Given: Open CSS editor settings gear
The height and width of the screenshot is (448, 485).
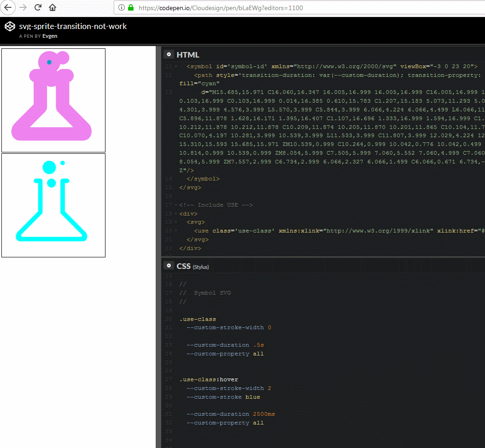Looking at the screenshot, I should 169,266.
